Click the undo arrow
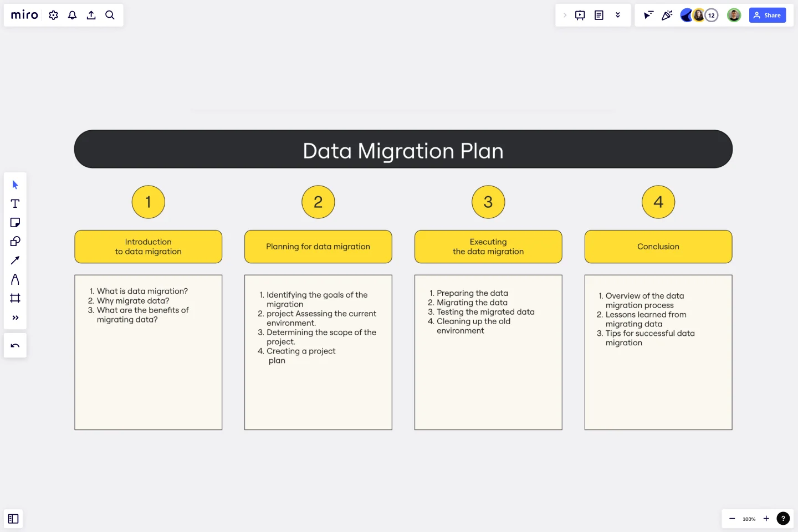Screen dimensions: 798x532 coord(15,346)
